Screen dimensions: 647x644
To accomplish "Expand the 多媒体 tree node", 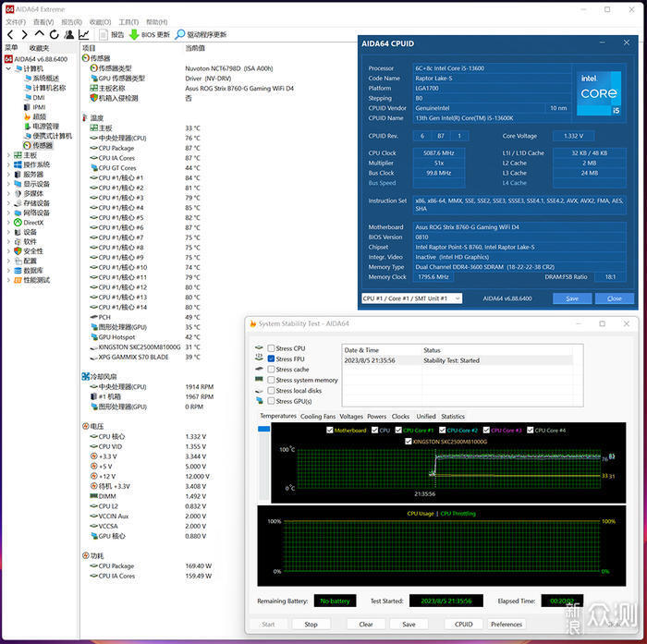I will (8, 193).
